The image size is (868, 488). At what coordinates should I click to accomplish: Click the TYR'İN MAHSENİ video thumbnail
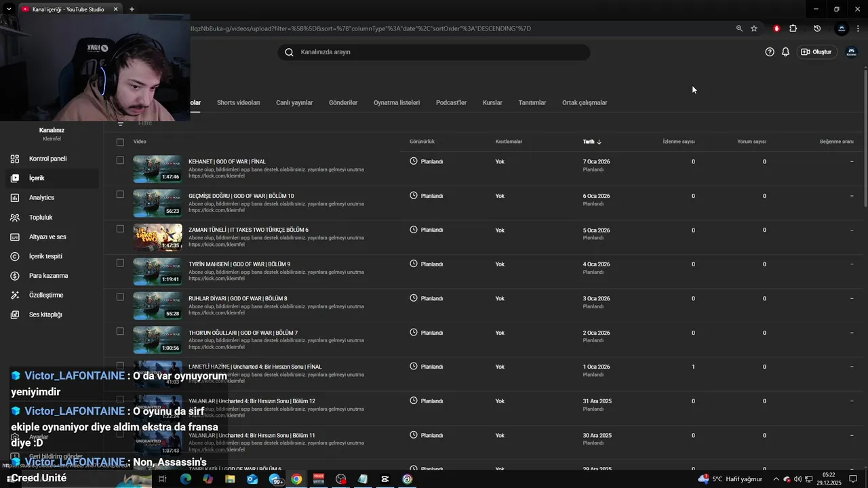coord(157,272)
